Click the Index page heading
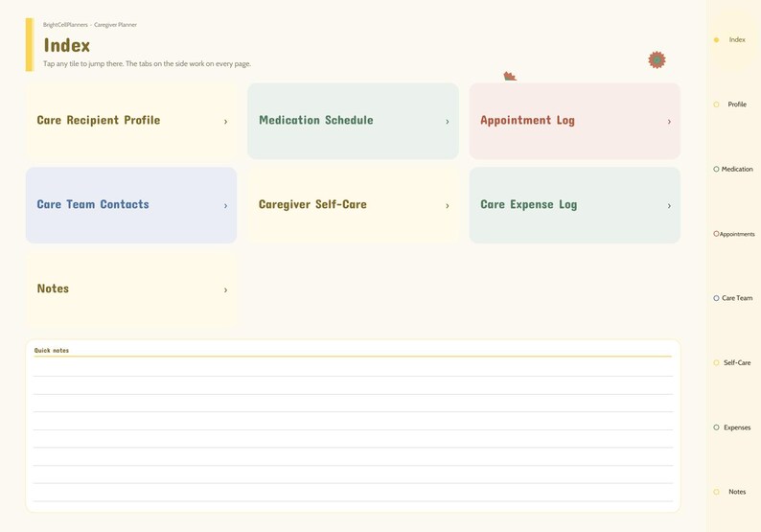This screenshot has width=761, height=532. tap(67, 45)
